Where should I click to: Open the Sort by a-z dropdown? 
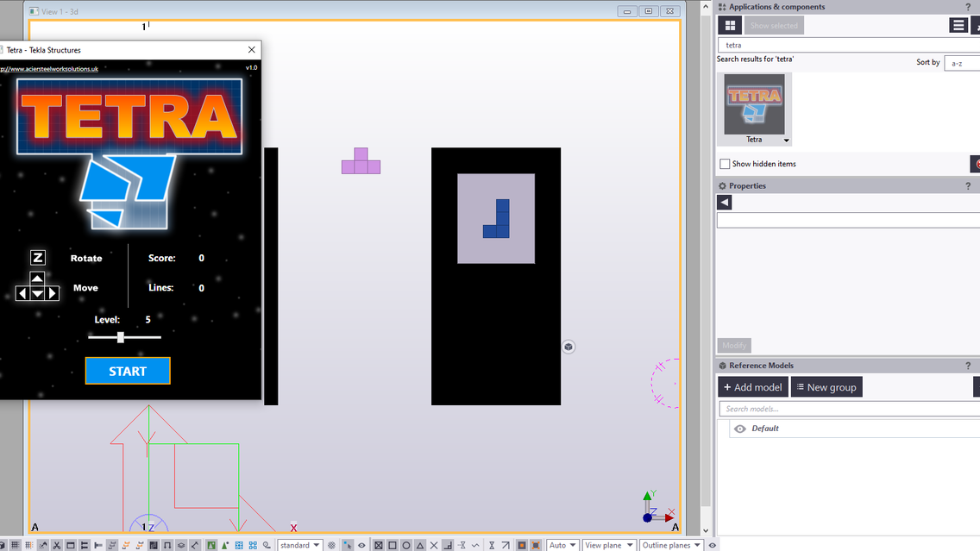click(961, 63)
